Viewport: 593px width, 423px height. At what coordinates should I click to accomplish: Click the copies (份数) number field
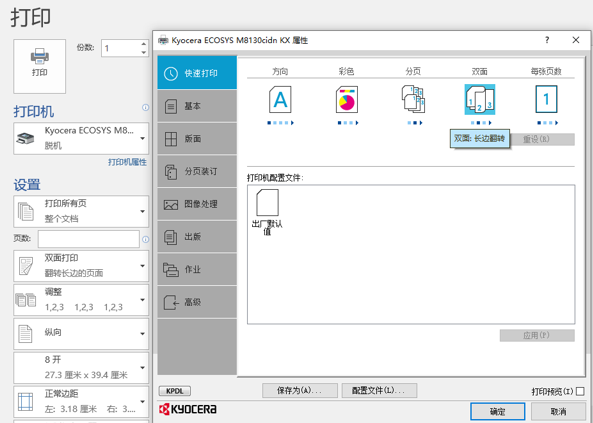click(x=121, y=48)
